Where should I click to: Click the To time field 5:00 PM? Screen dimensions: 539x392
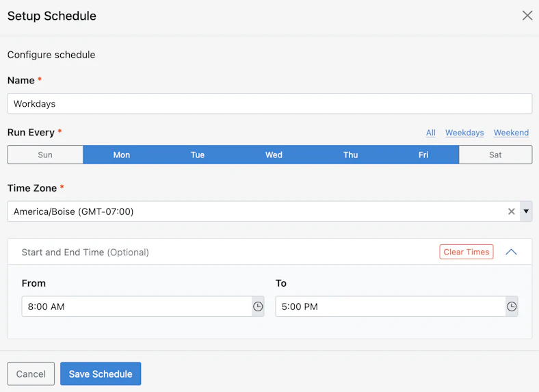[x=391, y=306]
